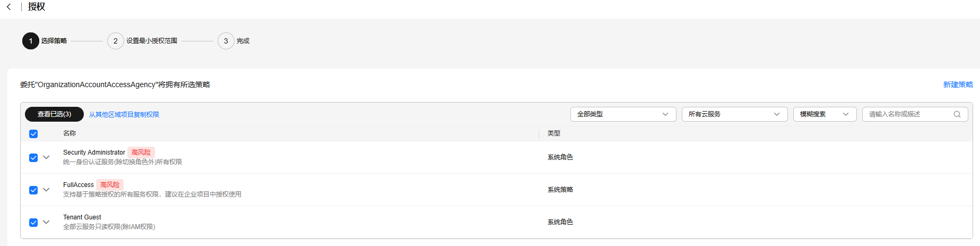Expand the FullAccess row details
Screen dimensions: 980x246
pyautogui.click(x=46, y=190)
